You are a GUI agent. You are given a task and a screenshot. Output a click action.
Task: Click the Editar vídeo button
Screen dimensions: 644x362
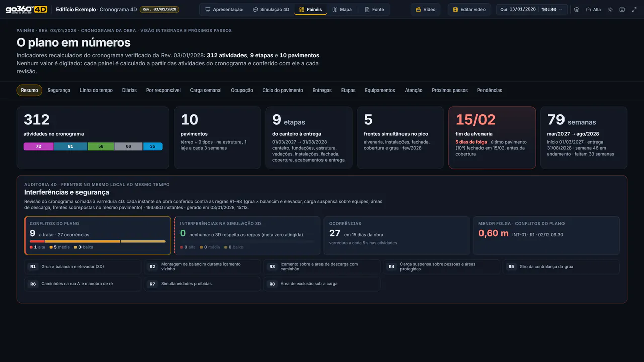coord(469,10)
